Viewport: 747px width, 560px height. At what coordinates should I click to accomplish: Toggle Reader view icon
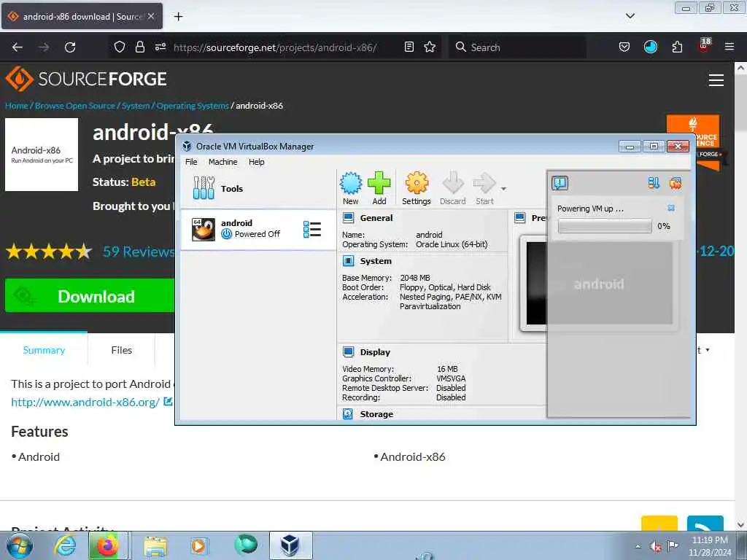click(409, 47)
